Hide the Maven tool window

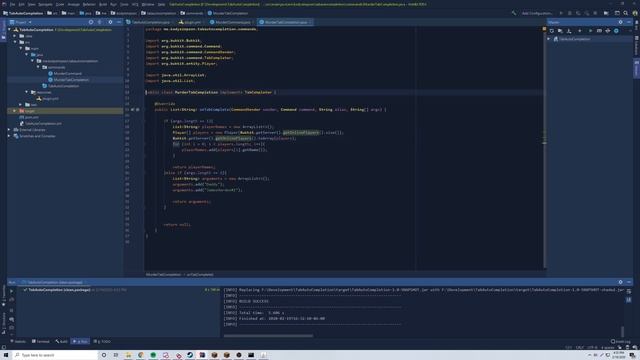click(629, 22)
